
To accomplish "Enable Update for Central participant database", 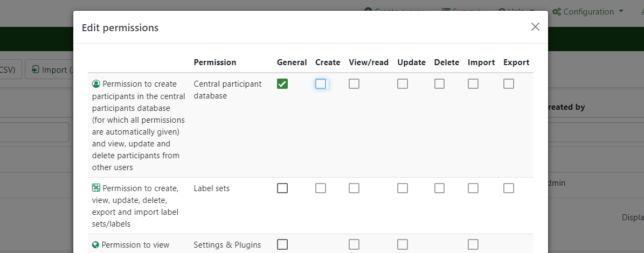I will (403, 84).
